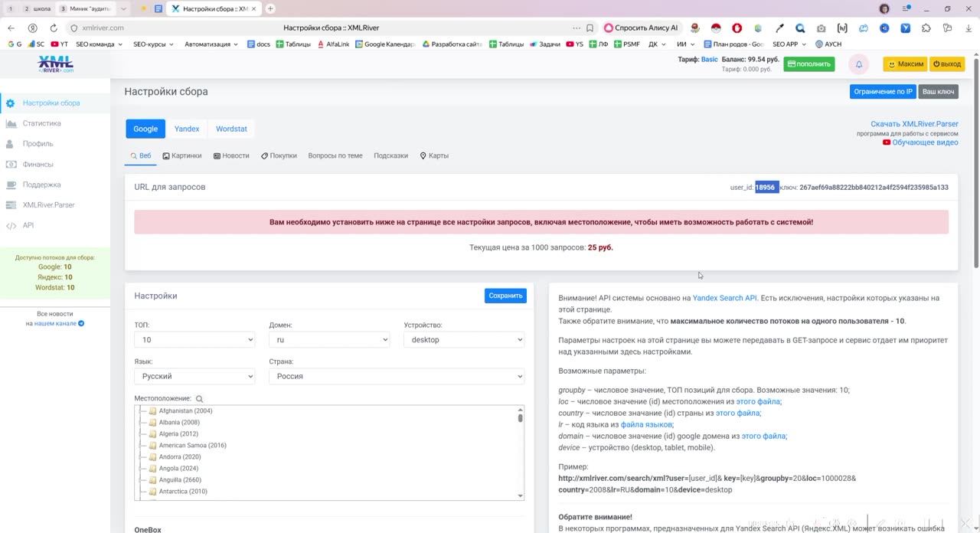Click the page reload icon

pos(54,28)
